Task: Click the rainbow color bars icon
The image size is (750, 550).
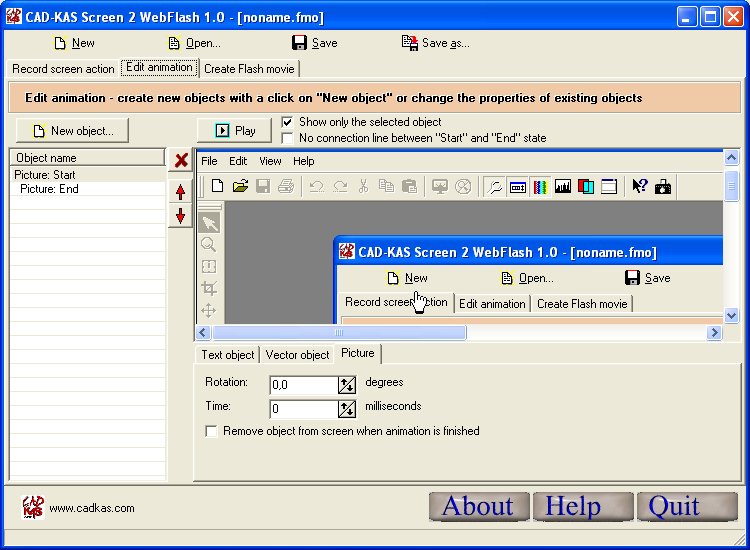Action: tap(540, 187)
